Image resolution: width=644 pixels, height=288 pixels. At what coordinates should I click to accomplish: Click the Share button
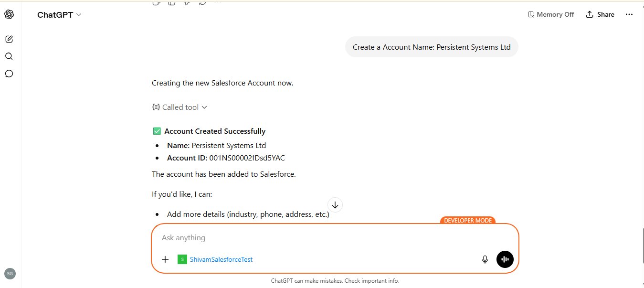(600, 14)
